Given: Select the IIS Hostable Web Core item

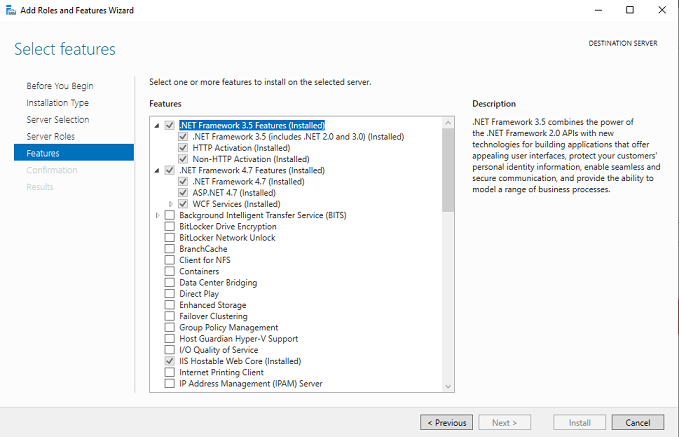Looking at the screenshot, I should point(239,361).
